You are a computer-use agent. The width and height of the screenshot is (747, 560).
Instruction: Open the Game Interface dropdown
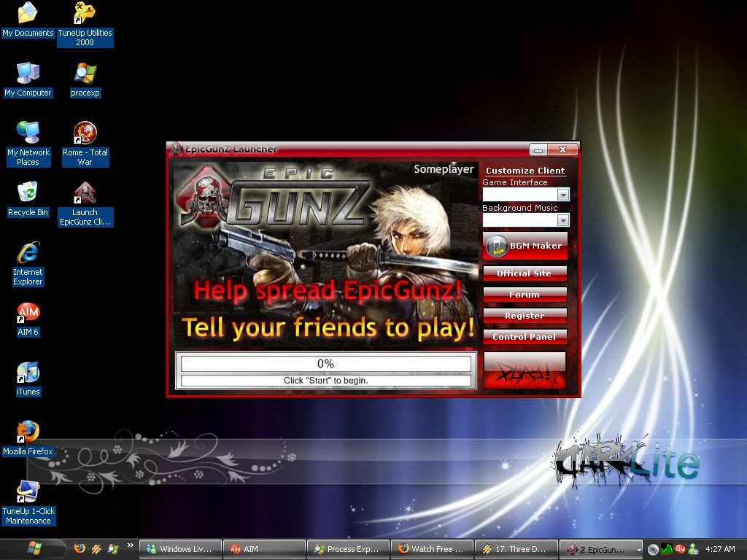tap(562, 195)
